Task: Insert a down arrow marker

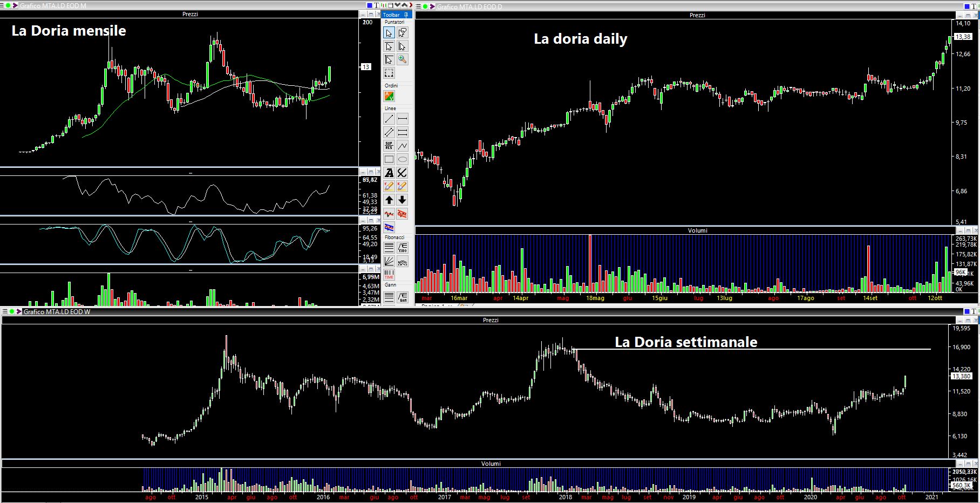Action: tap(403, 200)
